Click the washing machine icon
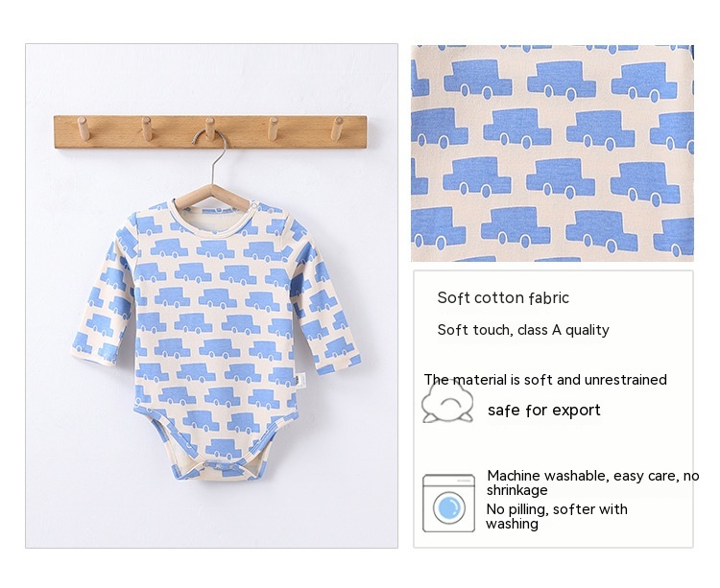 click(448, 504)
